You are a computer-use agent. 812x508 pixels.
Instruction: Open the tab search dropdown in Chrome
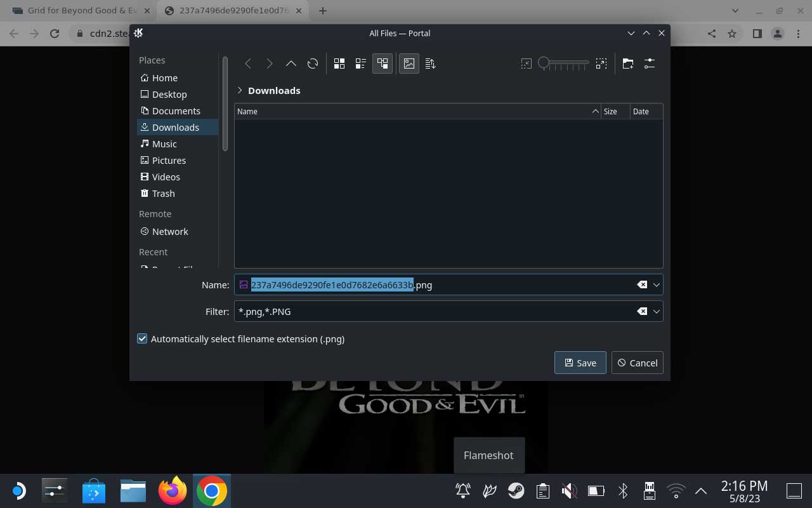pos(735,11)
